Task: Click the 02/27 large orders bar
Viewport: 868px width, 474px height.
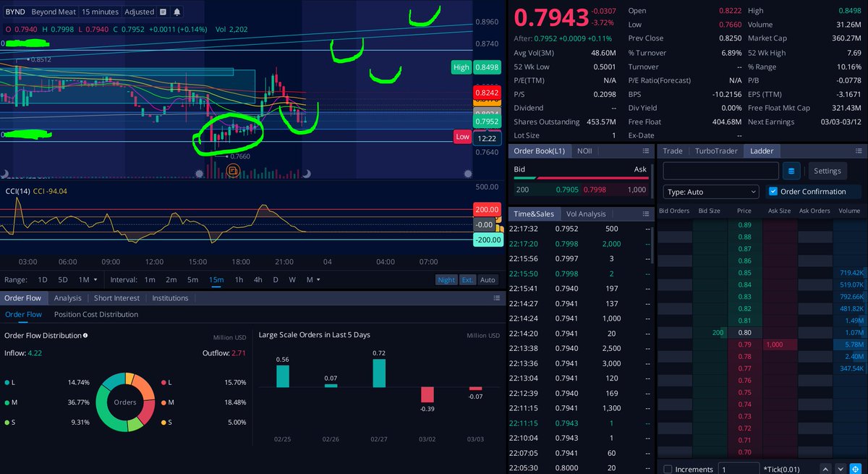Action: click(x=379, y=373)
